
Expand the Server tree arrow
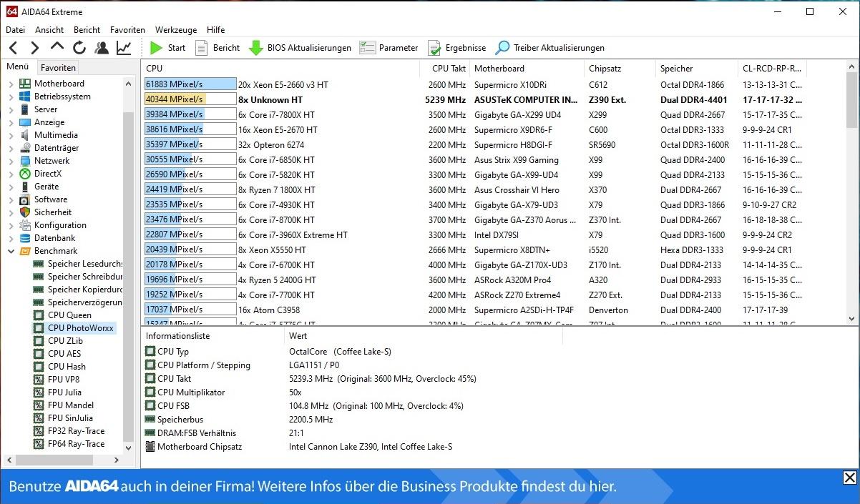[x=11, y=109]
